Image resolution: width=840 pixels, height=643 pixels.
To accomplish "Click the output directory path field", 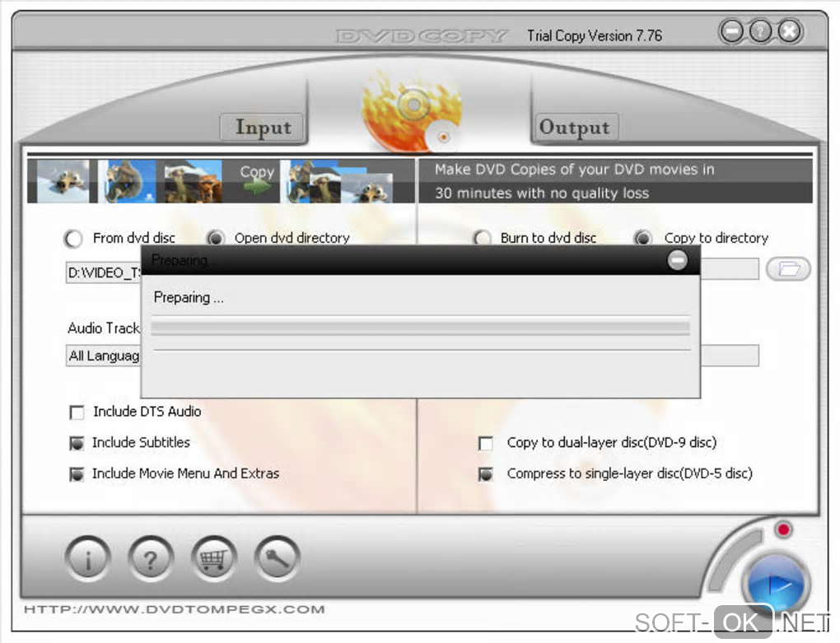I will [730, 268].
